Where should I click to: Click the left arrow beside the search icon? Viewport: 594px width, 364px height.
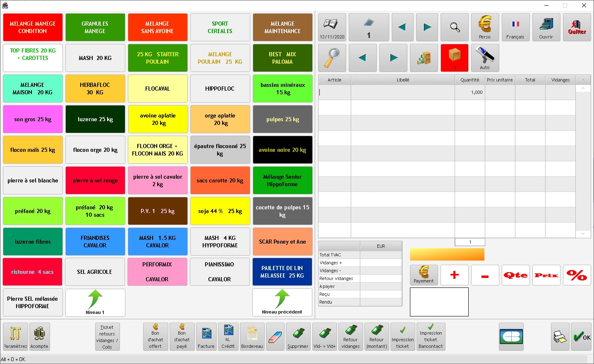pyautogui.click(x=402, y=27)
